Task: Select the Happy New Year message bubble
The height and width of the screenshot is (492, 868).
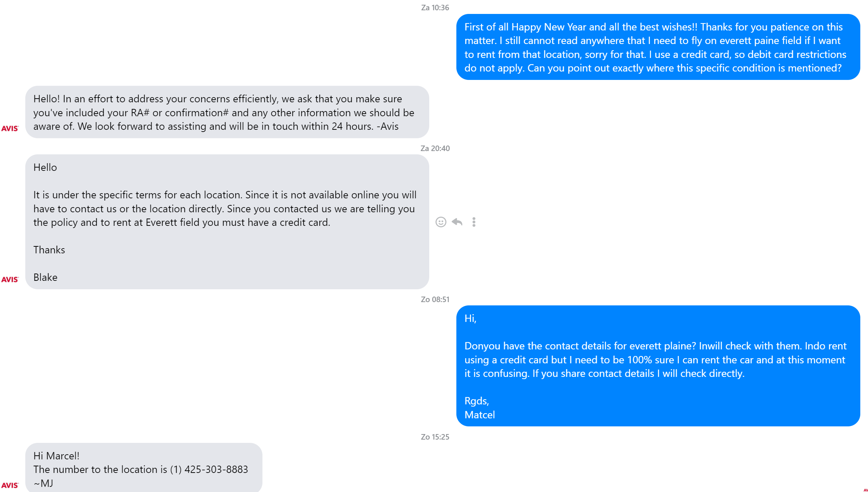Action: (658, 47)
